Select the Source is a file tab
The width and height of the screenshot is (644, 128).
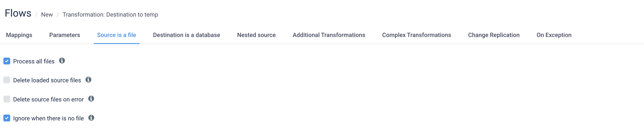click(x=116, y=35)
